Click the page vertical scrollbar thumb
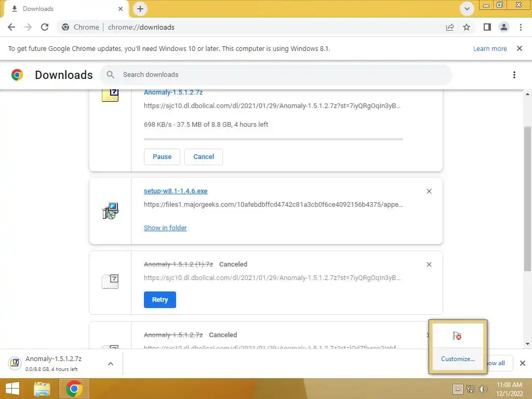The height and width of the screenshot is (399, 532). point(527,198)
